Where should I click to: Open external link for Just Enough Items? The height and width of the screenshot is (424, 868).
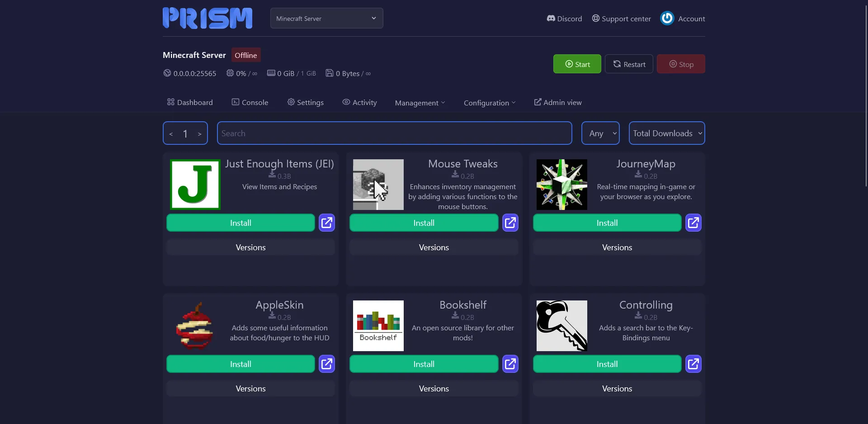point(326,223)
